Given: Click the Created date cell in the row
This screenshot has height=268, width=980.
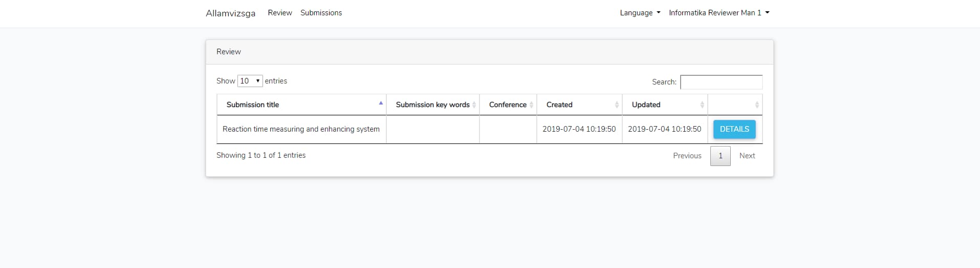Looking at the screenshot, I should (579, 129).
